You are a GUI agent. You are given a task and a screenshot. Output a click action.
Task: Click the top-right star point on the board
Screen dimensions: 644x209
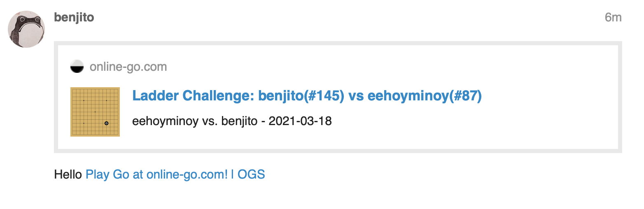[x=106, y=100]
